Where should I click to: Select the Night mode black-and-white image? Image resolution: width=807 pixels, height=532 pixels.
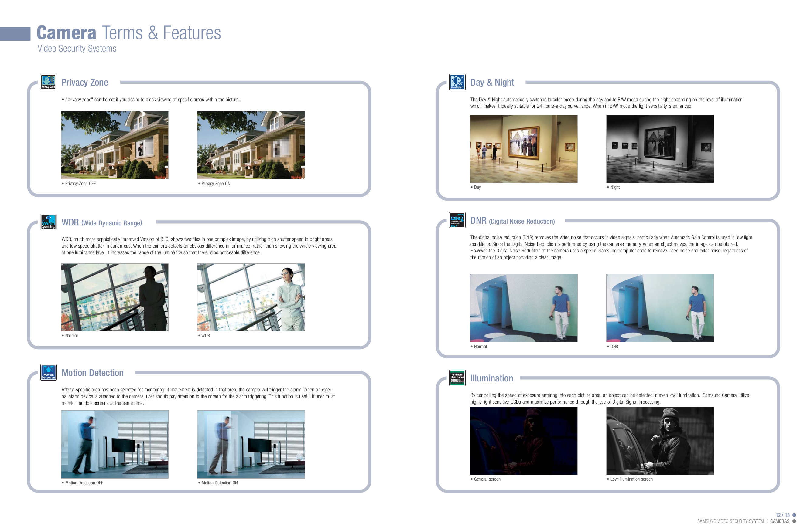pos(660,148)
